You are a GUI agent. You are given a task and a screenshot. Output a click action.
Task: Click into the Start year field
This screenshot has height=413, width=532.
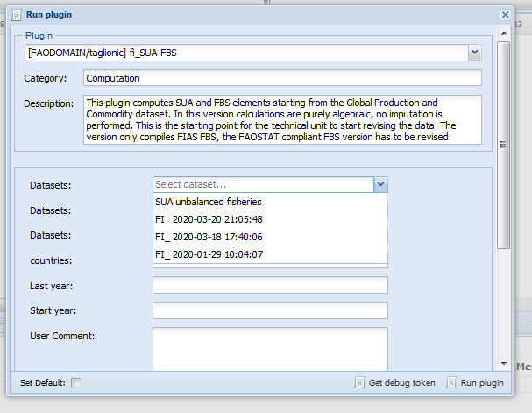(x=270, y=310)
